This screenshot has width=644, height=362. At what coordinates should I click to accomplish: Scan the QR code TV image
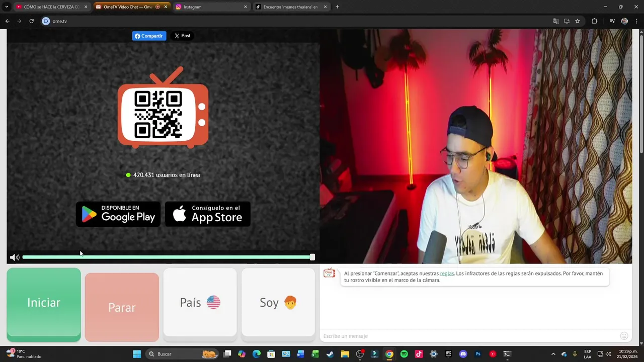coord(163,108)
